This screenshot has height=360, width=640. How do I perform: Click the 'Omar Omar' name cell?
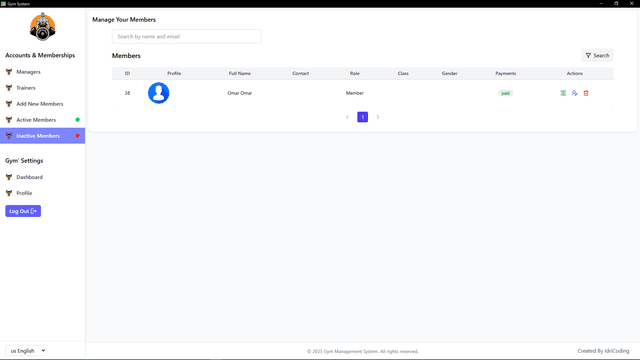[x=240, y=93]
